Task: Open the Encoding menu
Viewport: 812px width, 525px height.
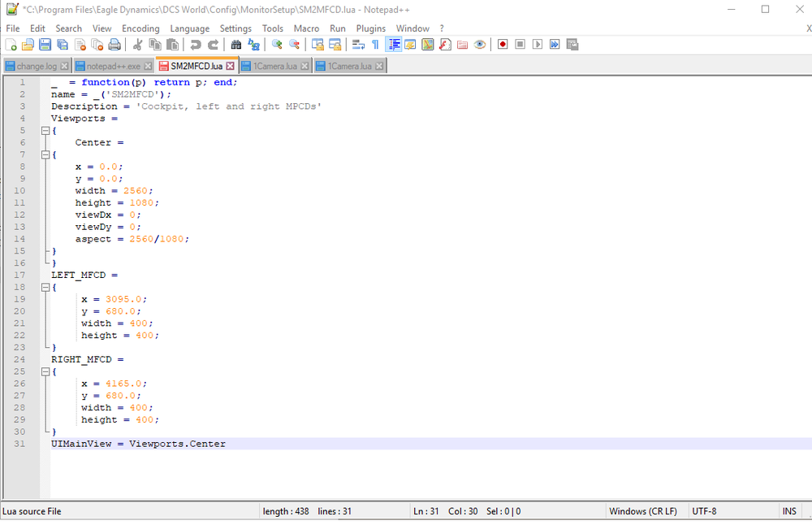Action: click(x=140, y=28)
